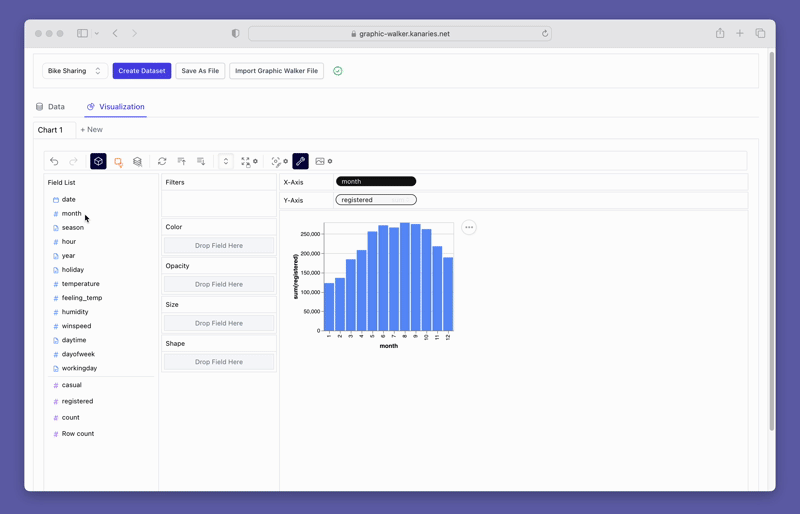The width and height of the screenshot is (800, 514).
Task: Click the Color drop field area
Action: [219, 245]
